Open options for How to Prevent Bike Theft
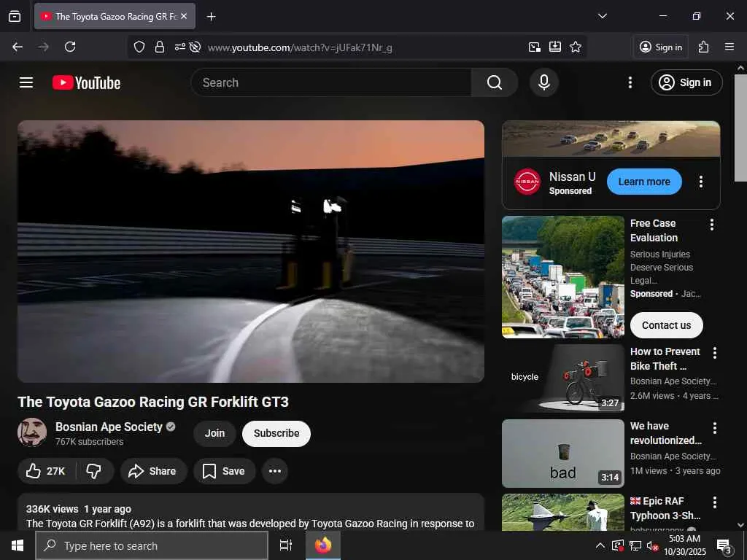 (715, 353)
